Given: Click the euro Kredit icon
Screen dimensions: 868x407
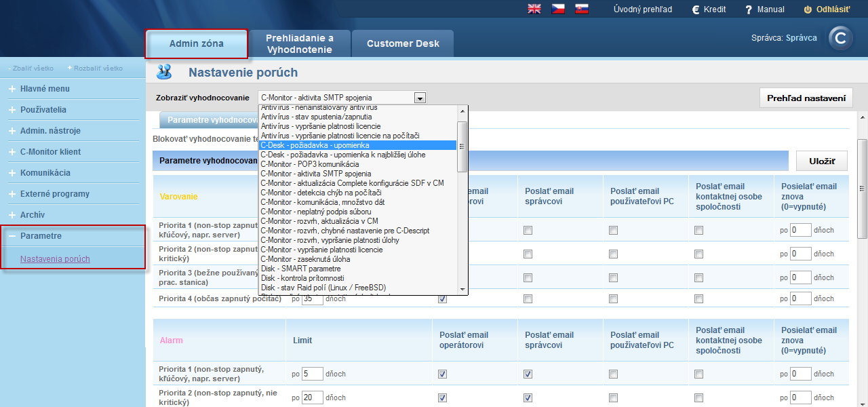Looking at the screenshot, I should 695,9.
